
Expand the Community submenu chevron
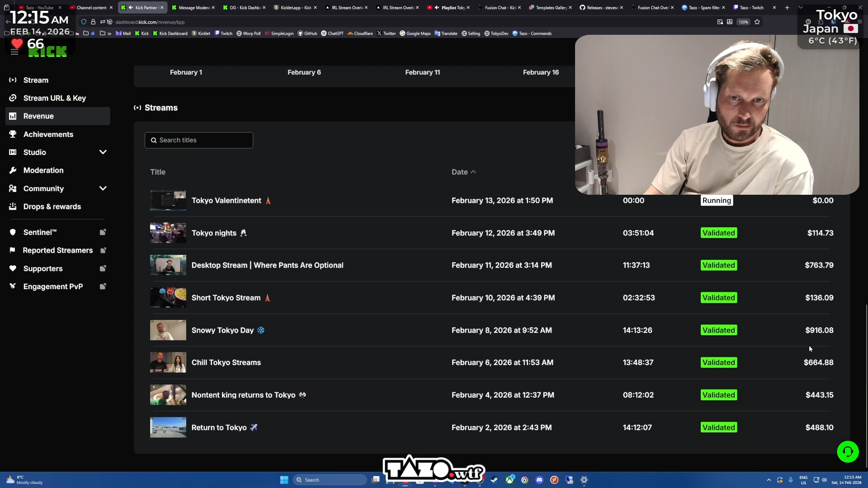(103, 188)
